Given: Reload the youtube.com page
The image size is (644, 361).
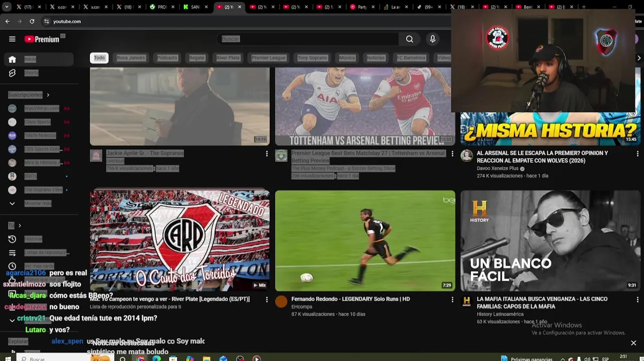Looking at the screenshot, I should click(x=32, y=22).
